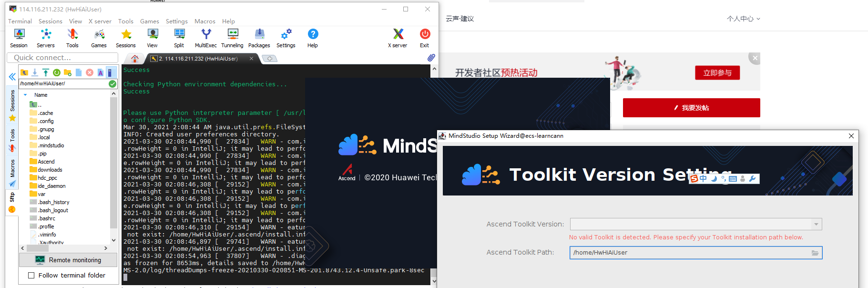Enable Follow terminal folder checkbox

31,275
